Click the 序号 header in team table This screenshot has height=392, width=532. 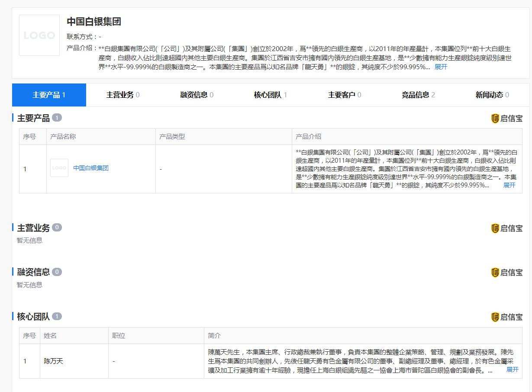click(29, 336)
